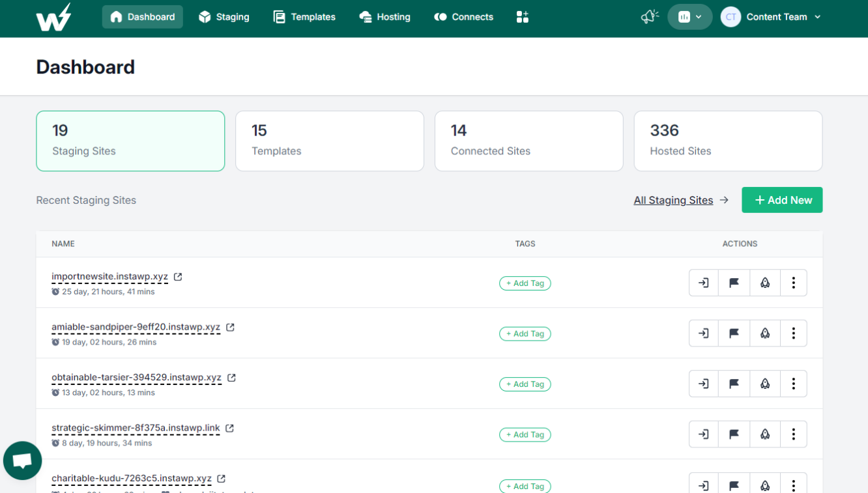Open external link icon for obtainable-tarsier
Screen dimensions: 868x493
tap(231, 378)
